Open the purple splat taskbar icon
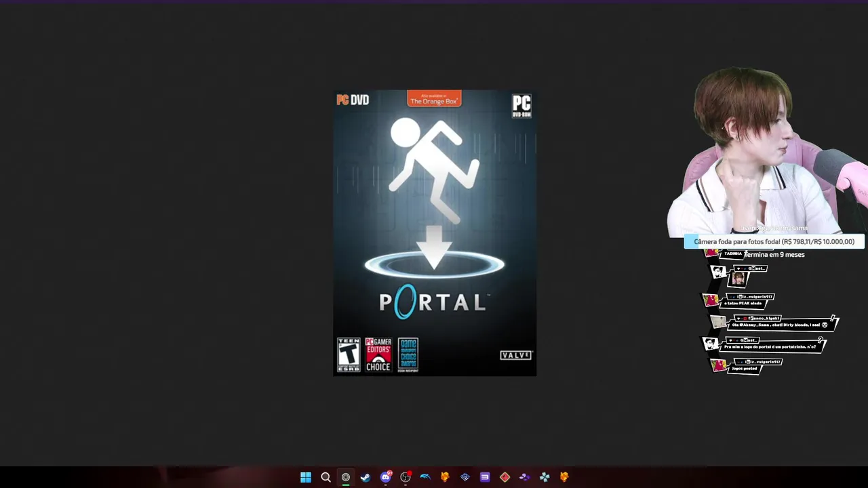 tap(525, 477)
